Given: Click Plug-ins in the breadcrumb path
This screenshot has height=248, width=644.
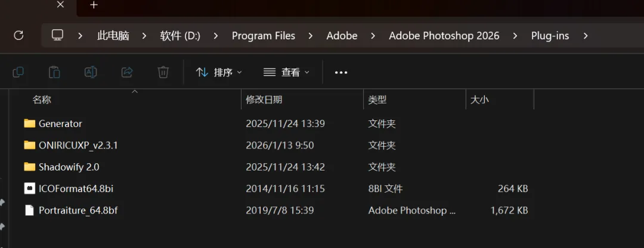Looking at the screenshot, I should [550, 36].
